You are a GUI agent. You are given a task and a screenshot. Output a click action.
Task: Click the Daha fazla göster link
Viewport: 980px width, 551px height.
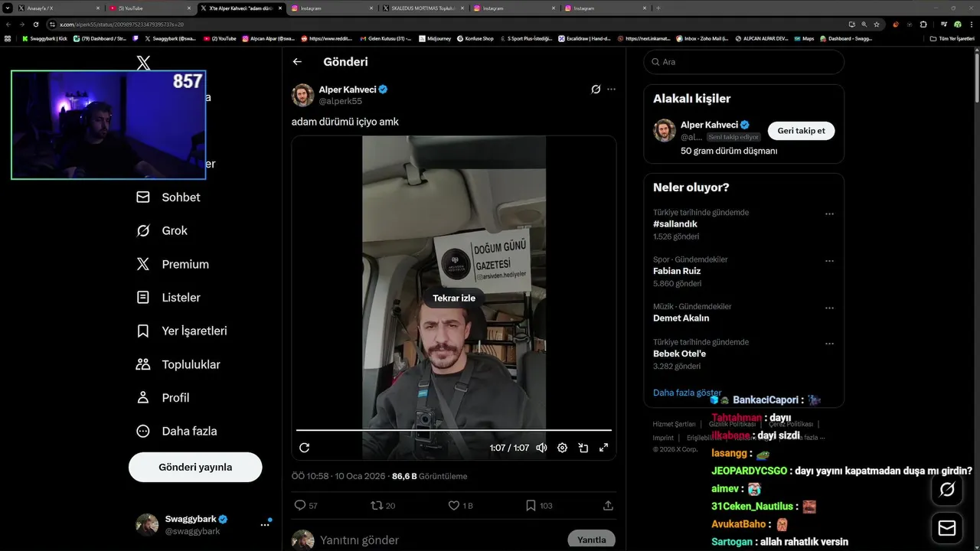[x=687, y=393]
